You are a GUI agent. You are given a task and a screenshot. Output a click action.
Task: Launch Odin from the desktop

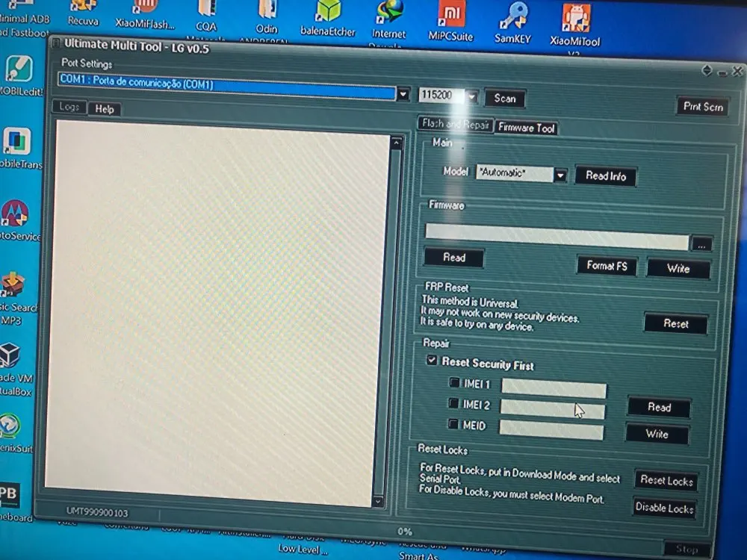pyautogui.click(x=267, y=18)
